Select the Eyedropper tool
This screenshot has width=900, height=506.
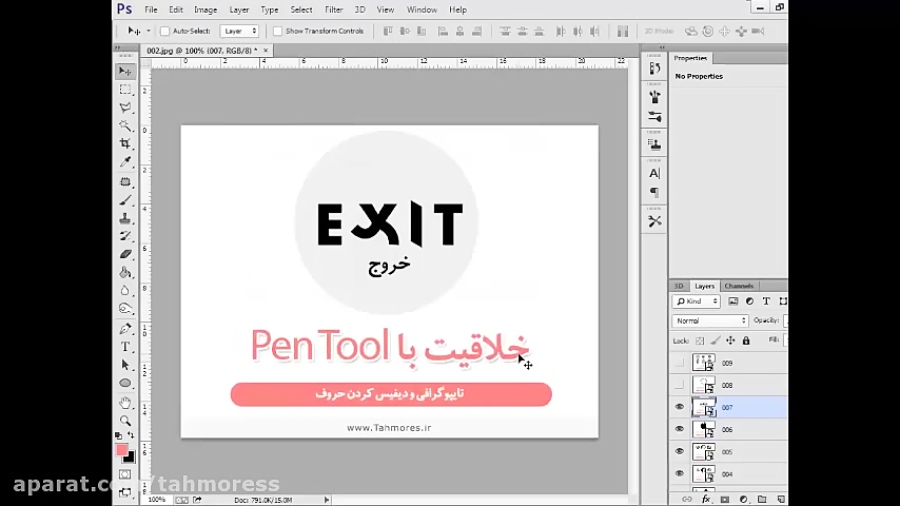[x=125, y=162]
